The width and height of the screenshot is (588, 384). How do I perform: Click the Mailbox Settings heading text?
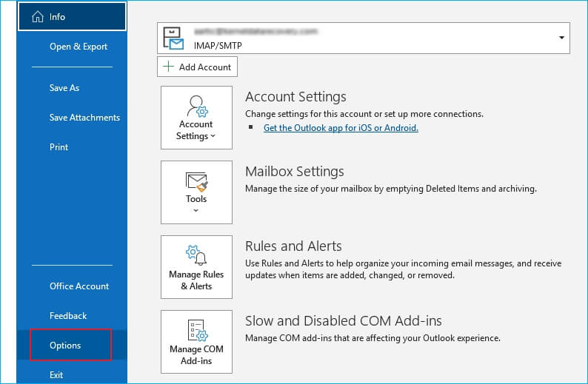point(295,171)
